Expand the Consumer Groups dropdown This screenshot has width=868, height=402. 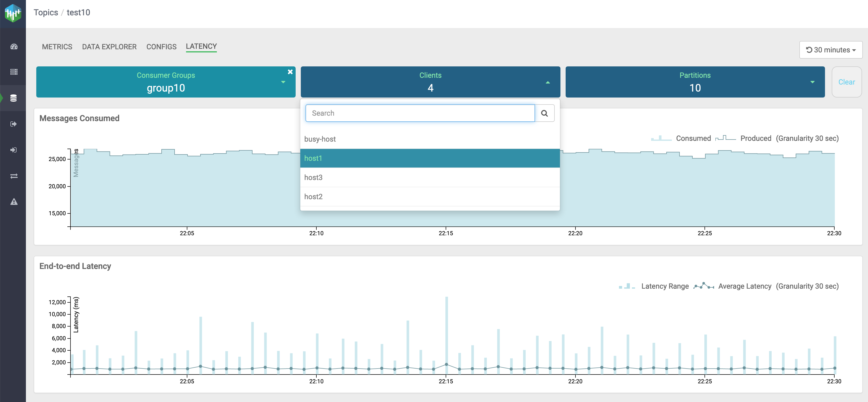[x=283, y=82]
